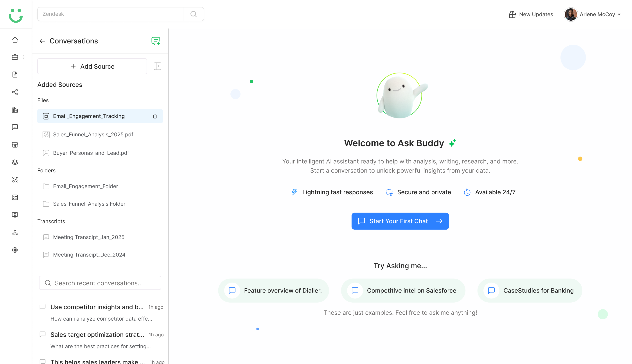Open the briefcase icon in sidebar

pos(15,57)
